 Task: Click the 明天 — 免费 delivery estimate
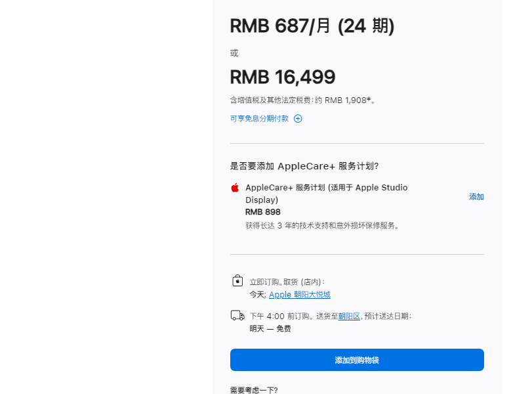270,329
